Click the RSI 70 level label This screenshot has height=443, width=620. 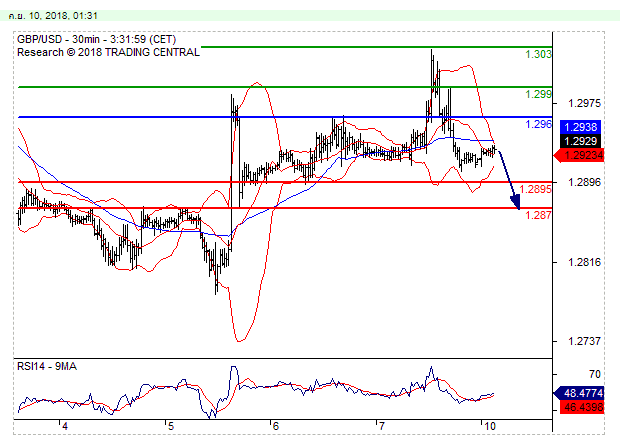click(x=594, y=374)
